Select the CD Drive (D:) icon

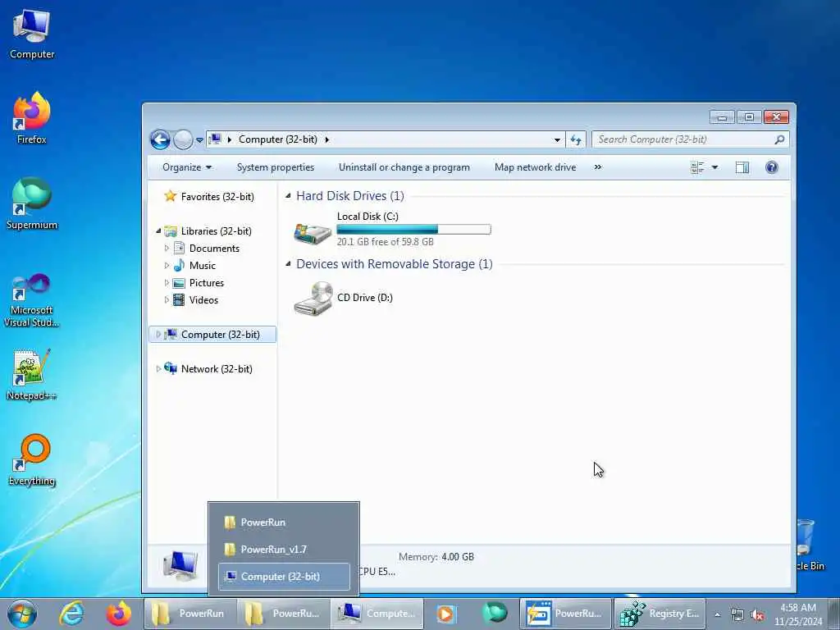tap(313, 299)
